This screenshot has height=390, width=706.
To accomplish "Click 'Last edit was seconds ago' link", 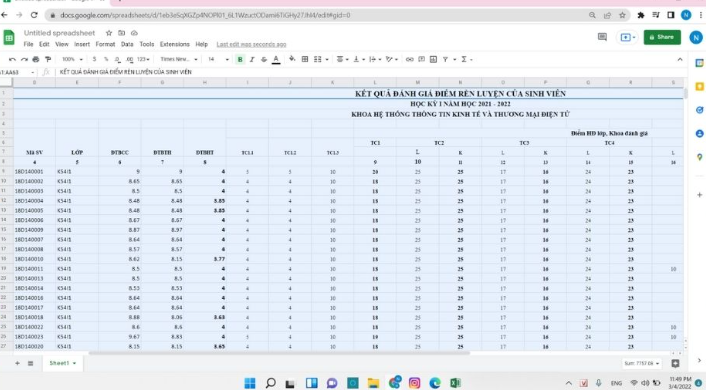I will pos(251,44).
